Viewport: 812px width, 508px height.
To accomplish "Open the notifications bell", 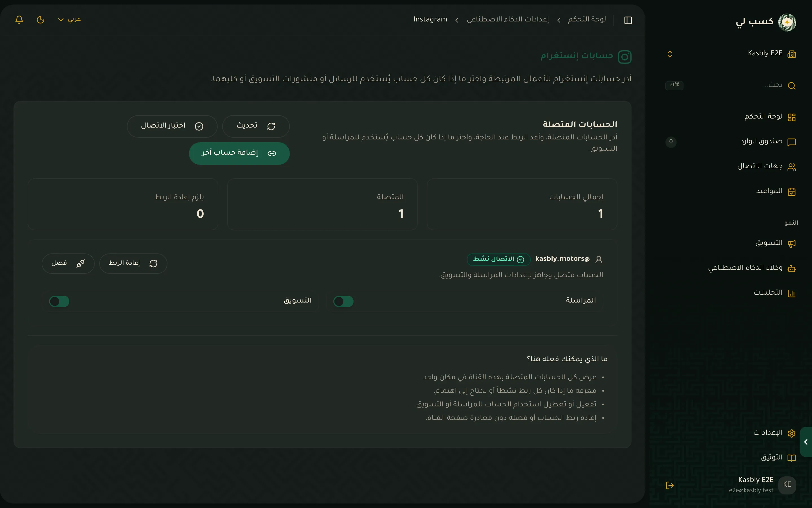I will [19, 20].
